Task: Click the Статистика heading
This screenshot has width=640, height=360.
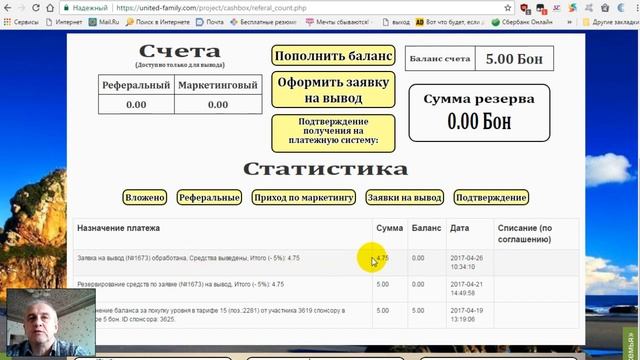Action: [x=326, y=169]
